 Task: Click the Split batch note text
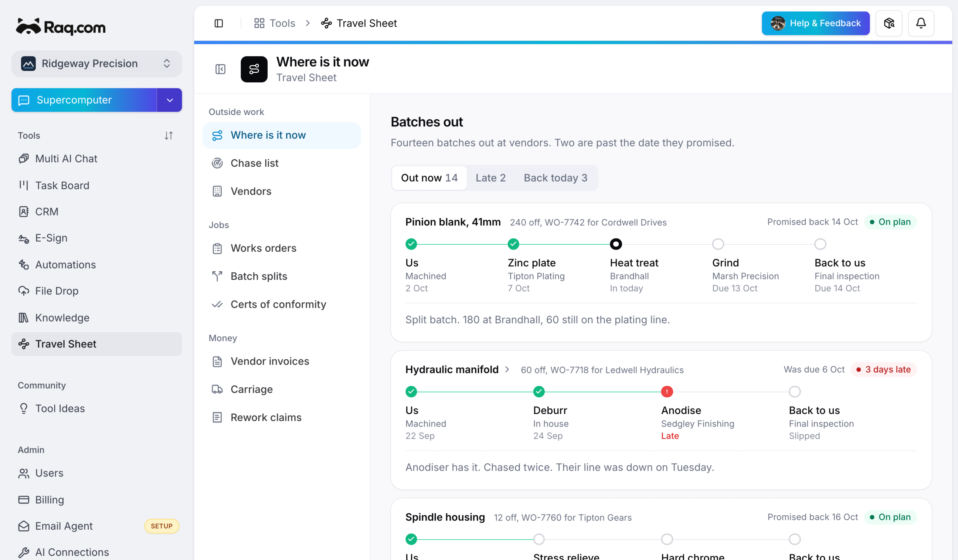tap(537, 320)
